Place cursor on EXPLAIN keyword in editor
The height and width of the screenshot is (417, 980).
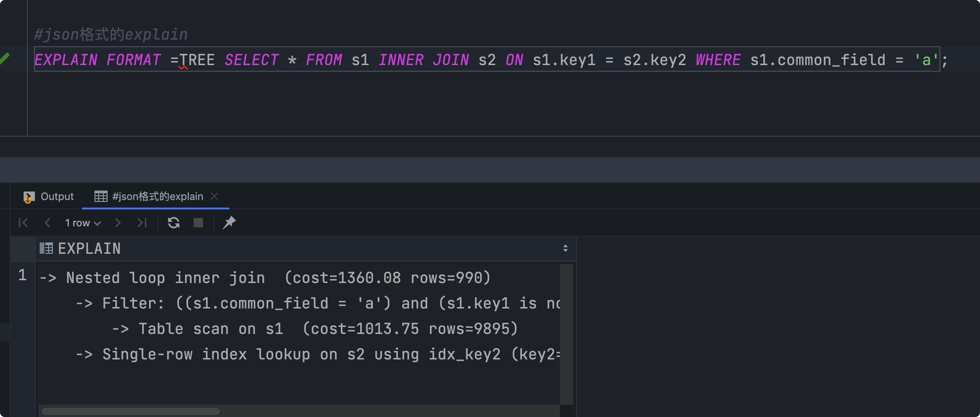pos(66,60)
